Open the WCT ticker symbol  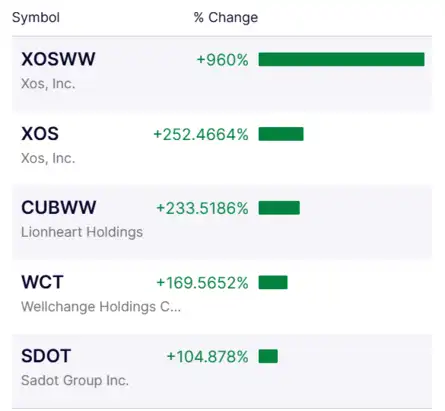42,282
